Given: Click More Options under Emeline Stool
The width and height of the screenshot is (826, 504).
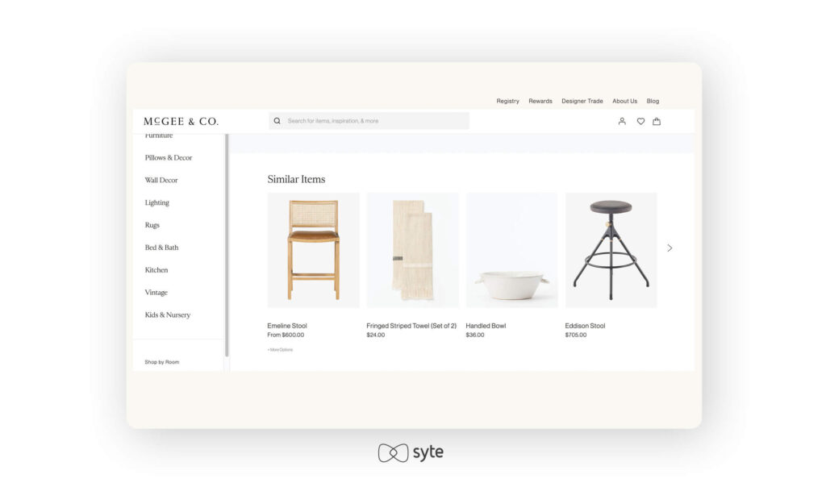Looking at the screenshot, I should pyautogui.click(x=280, y=350).
